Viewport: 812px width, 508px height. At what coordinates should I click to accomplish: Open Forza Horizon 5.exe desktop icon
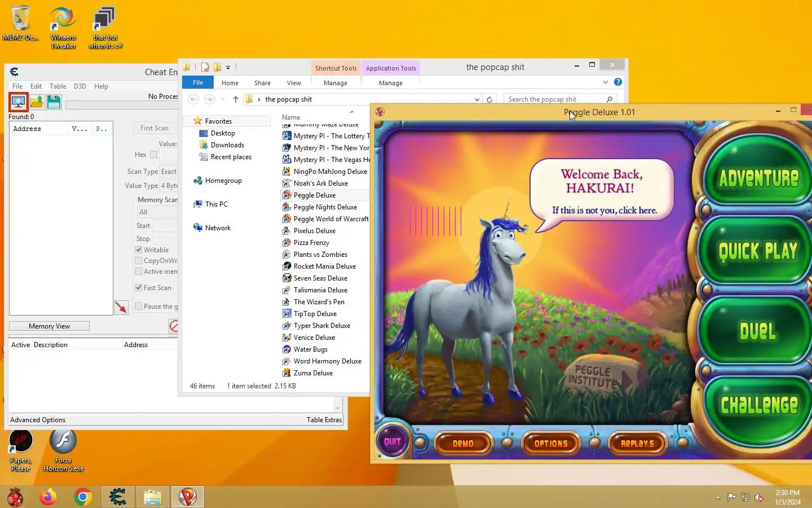[x=63, y=450]
